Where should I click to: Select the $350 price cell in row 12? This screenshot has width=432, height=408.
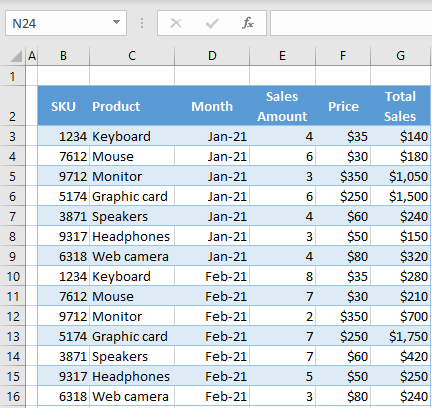(343, 316)
